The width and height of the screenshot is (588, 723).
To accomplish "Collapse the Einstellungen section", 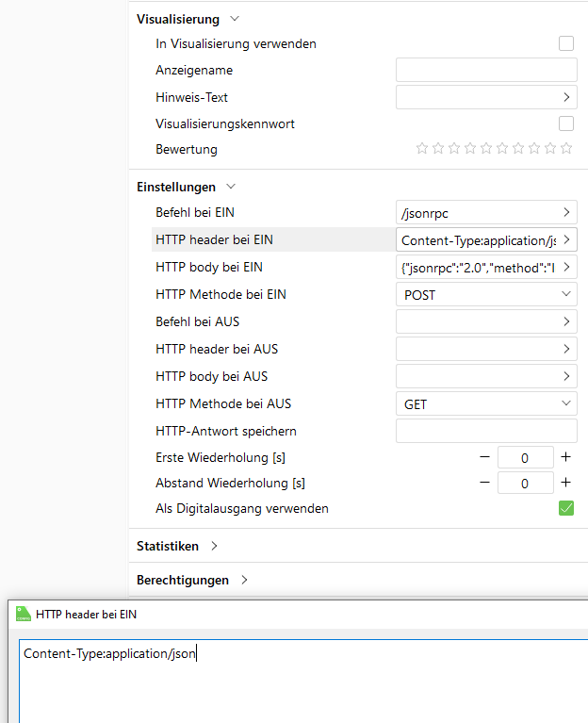I will pos(231,187).
